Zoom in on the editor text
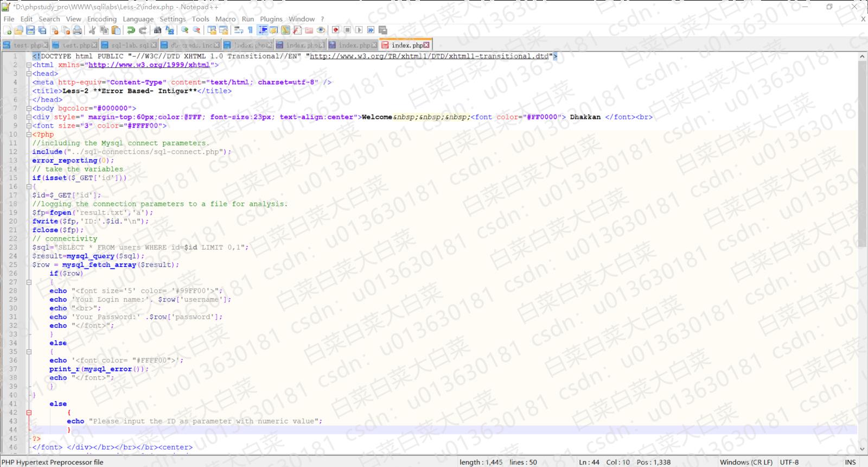 point(184,30)
